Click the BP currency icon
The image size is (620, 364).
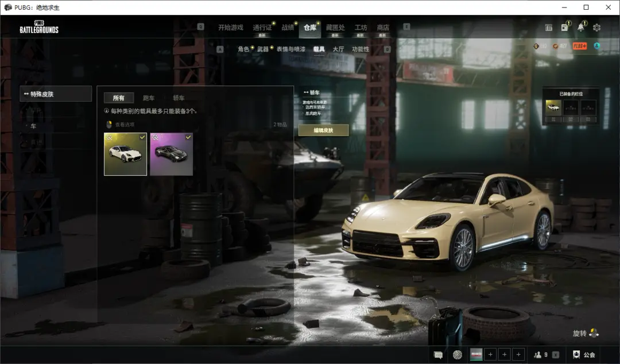point(556,46)
